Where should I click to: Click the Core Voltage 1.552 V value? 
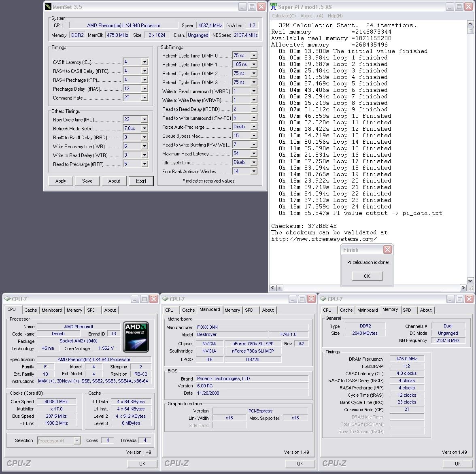tap(106, 348)
